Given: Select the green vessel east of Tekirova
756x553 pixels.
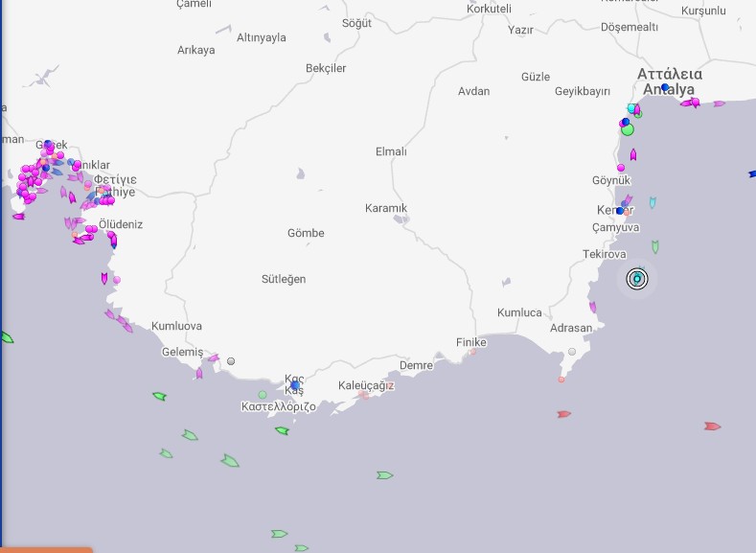Looking at the screenshot, I should click(x=655, y=246).
